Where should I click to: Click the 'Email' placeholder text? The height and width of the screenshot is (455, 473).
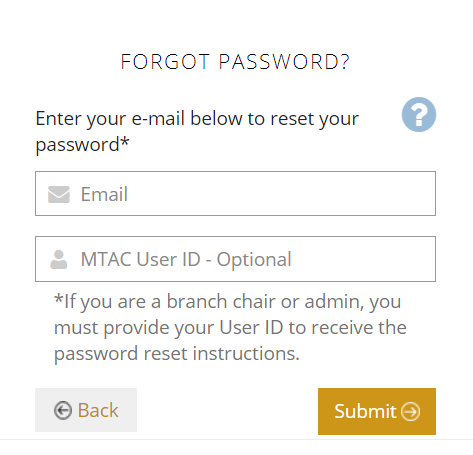(104, 194)
